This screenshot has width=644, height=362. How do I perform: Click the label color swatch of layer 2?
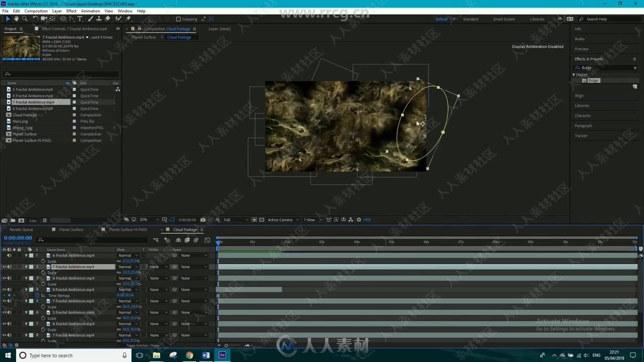coord(31,267)
